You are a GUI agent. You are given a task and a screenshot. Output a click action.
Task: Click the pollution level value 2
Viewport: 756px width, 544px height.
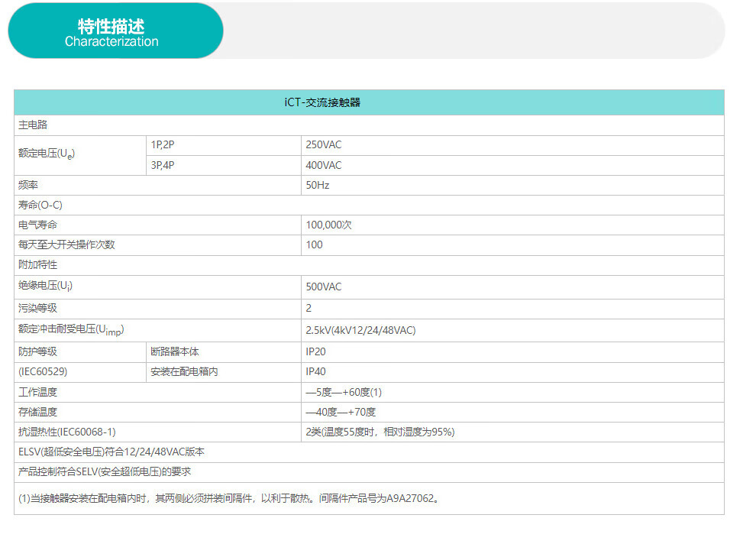[309, 308]
